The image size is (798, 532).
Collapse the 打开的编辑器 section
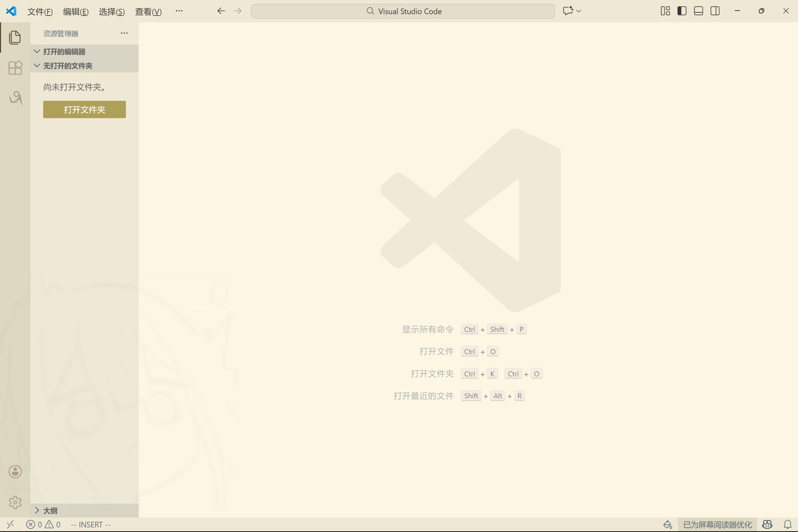coord(85,52)
